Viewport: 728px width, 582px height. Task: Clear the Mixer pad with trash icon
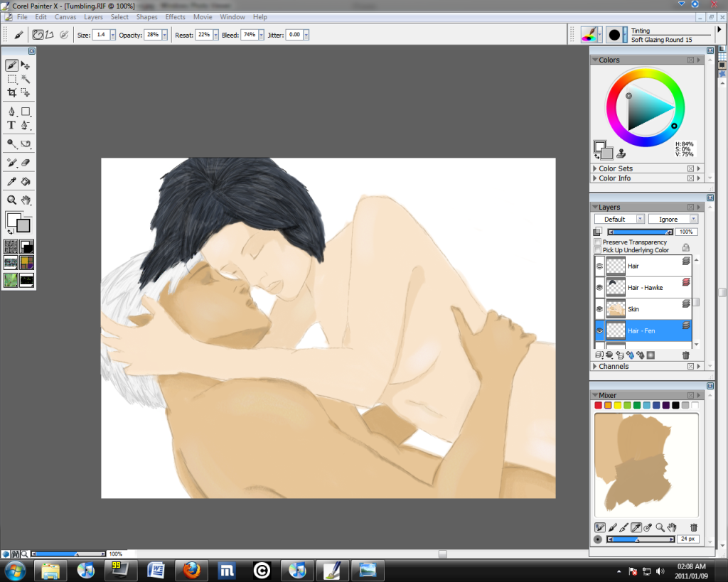click(693, 527)
